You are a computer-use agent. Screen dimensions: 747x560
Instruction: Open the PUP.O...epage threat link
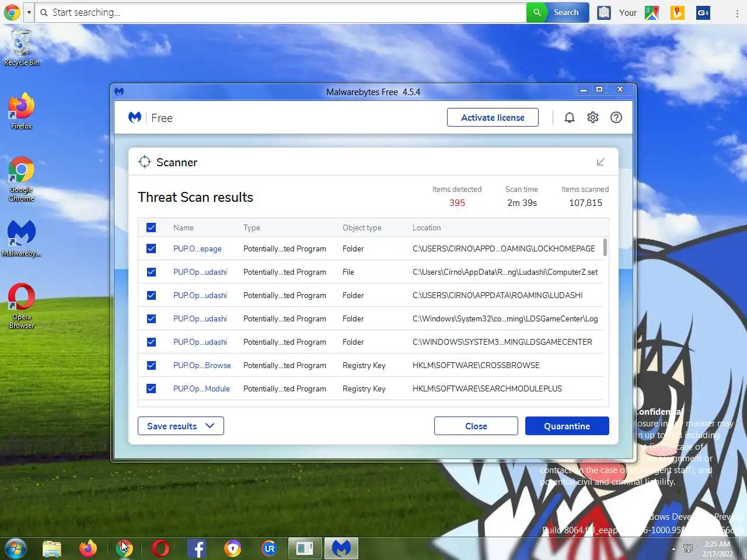pyautogui.click(x=197, y=249)
